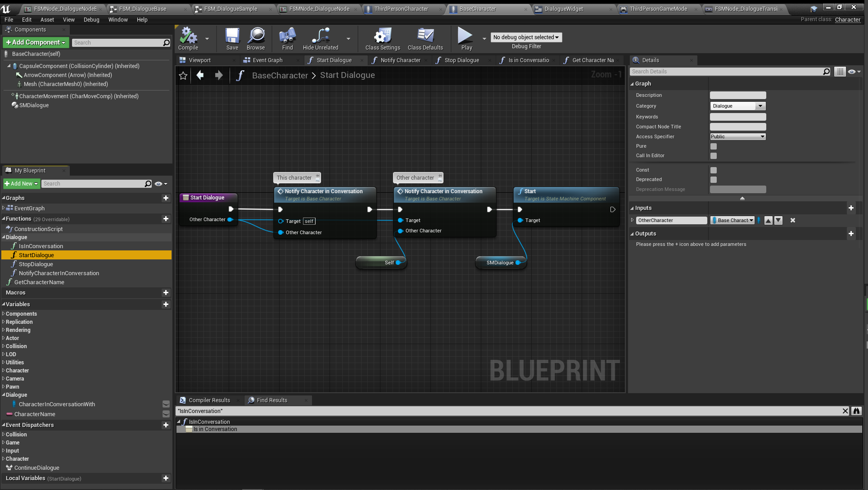Viewport: 868px width, 490px height.
Task: Click the Add Component button
Action: pyautogui.click(x=36, y=42)
